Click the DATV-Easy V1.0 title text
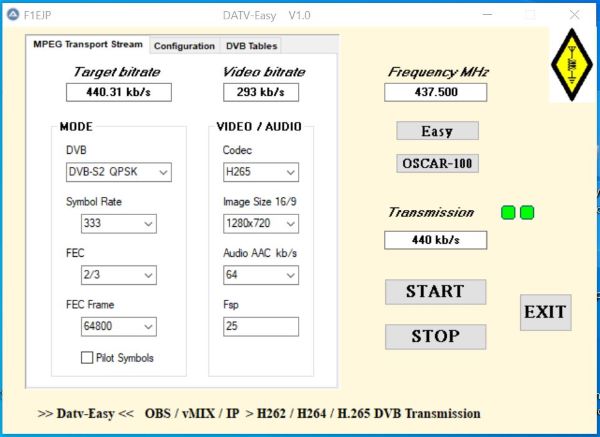This screenshot has width=600, height=437. [x=267, y=15]
